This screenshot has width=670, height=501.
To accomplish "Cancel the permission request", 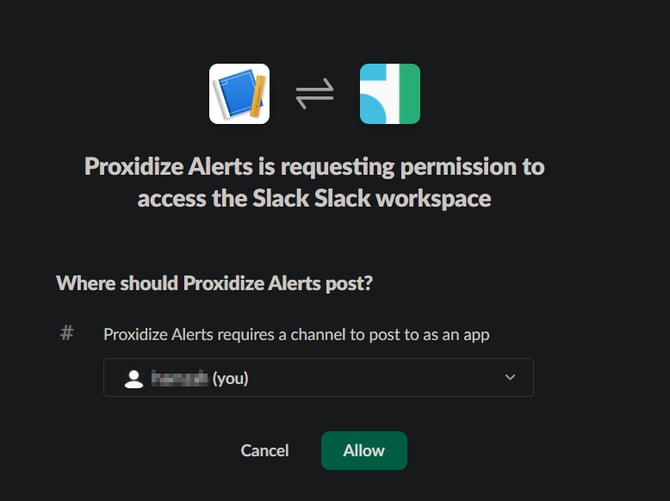I will tap(265, 451).
